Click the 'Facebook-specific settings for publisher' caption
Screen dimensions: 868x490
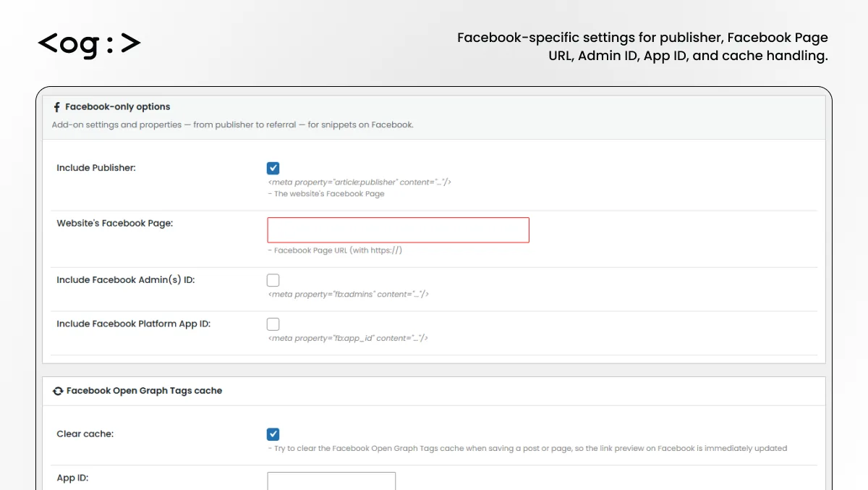642,46
